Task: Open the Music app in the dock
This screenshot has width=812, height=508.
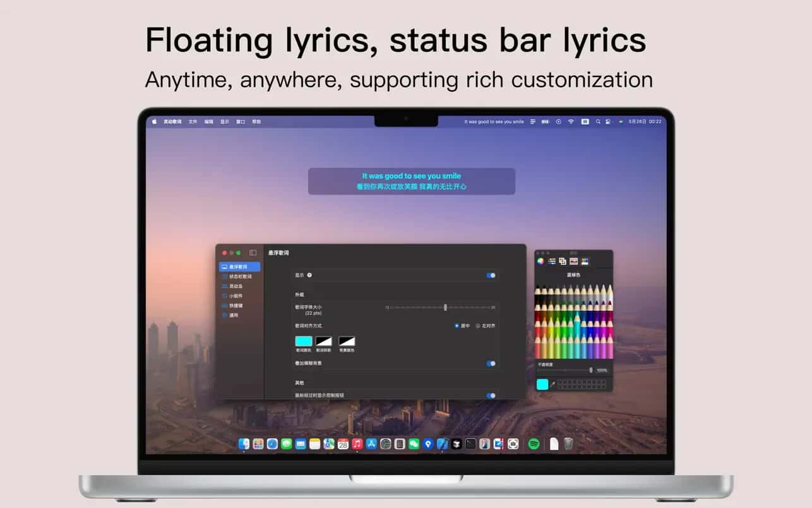Action: [357, 444]
